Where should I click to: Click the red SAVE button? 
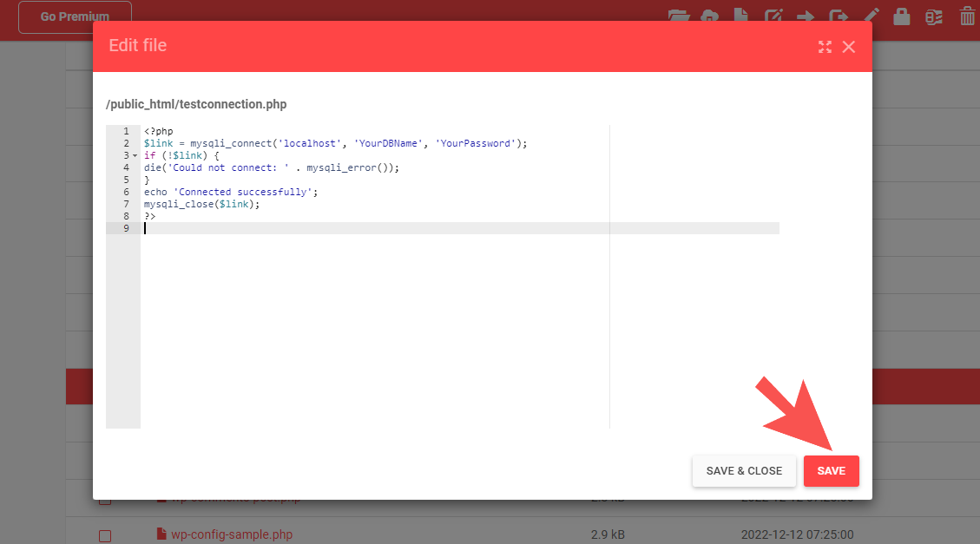point(831,471)
